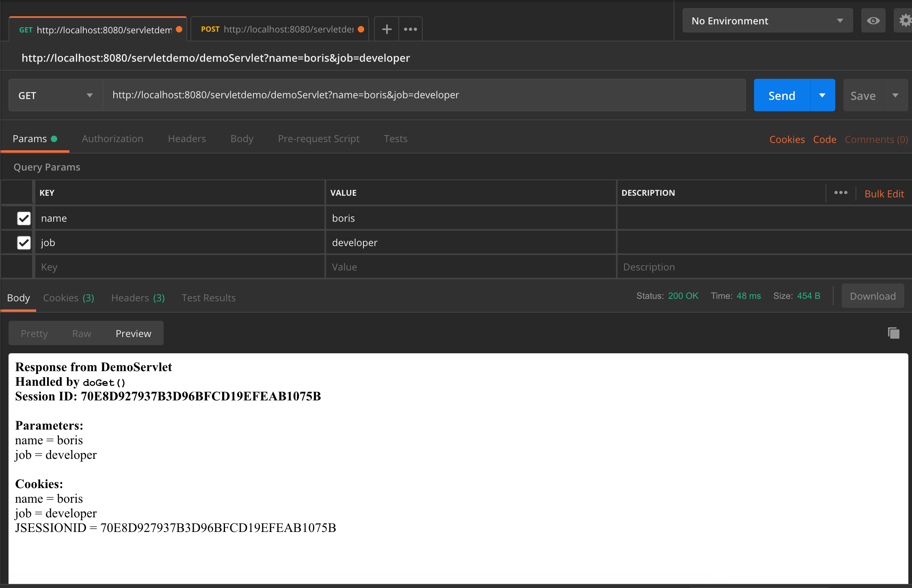The image size is (912, 588).
Task: Click the Send button
Action: pyautogui.click(x=781, y=95)
